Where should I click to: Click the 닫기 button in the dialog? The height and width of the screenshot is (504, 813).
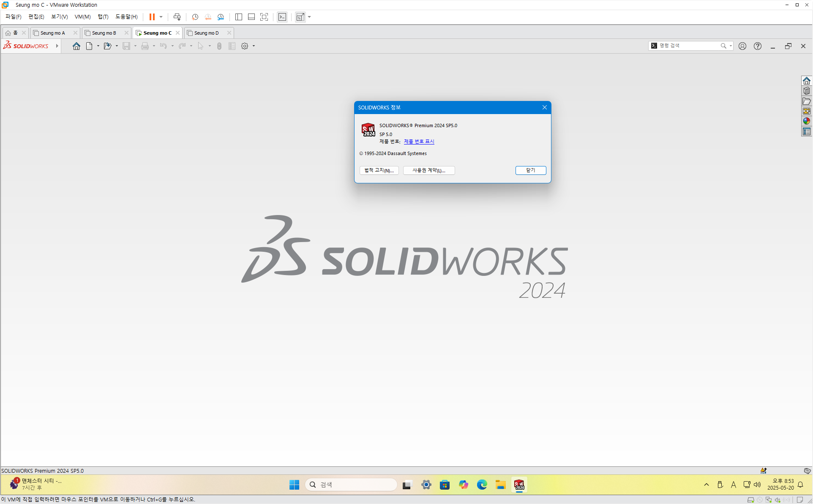pos(531,170)
